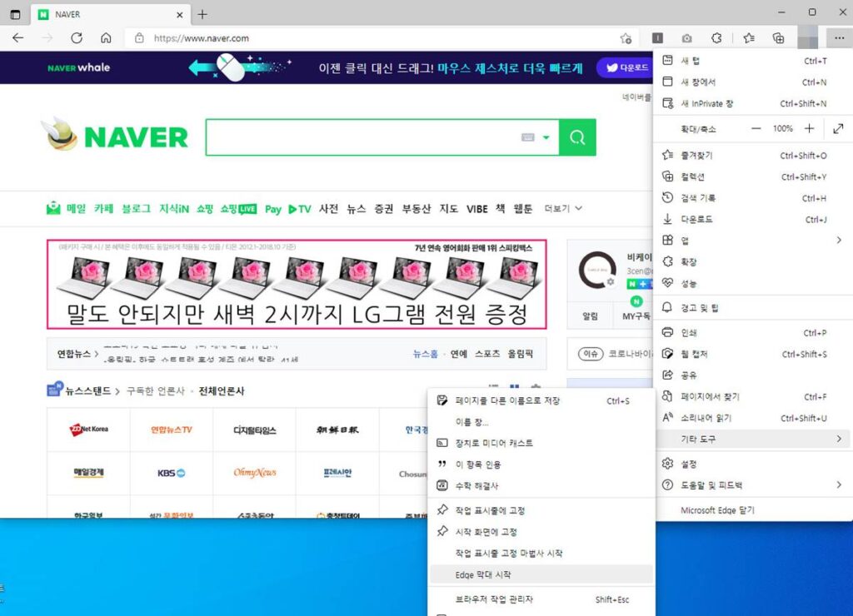Click the green Naver search magnifier
853x616 pixels.
click(577, 137)
